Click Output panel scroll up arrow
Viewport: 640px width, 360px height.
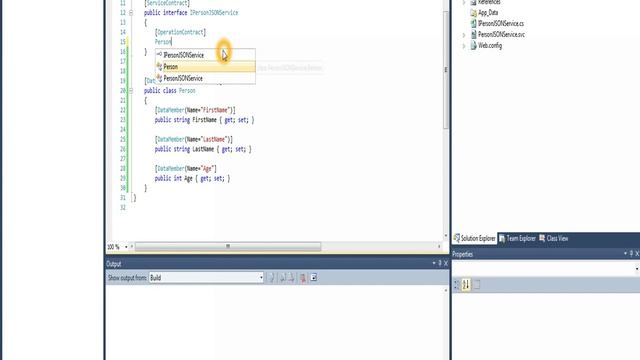[446, 291]
